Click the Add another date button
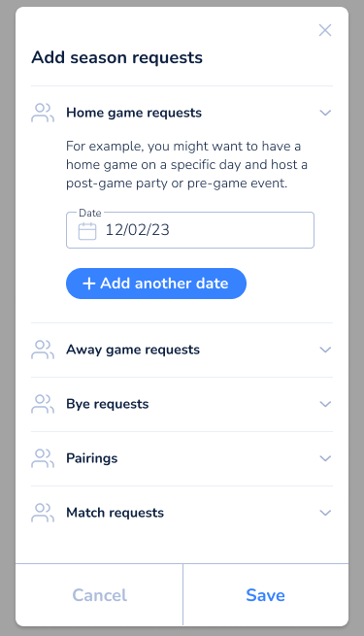Image resolution: width=364 pixels, height=636 pixels. (156, 284)
